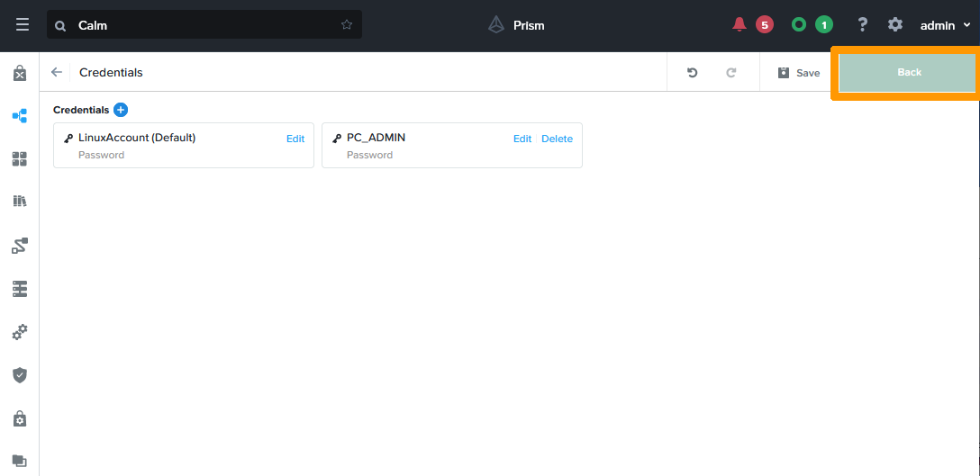Select the Blueprints icon in sidebar

20,116
